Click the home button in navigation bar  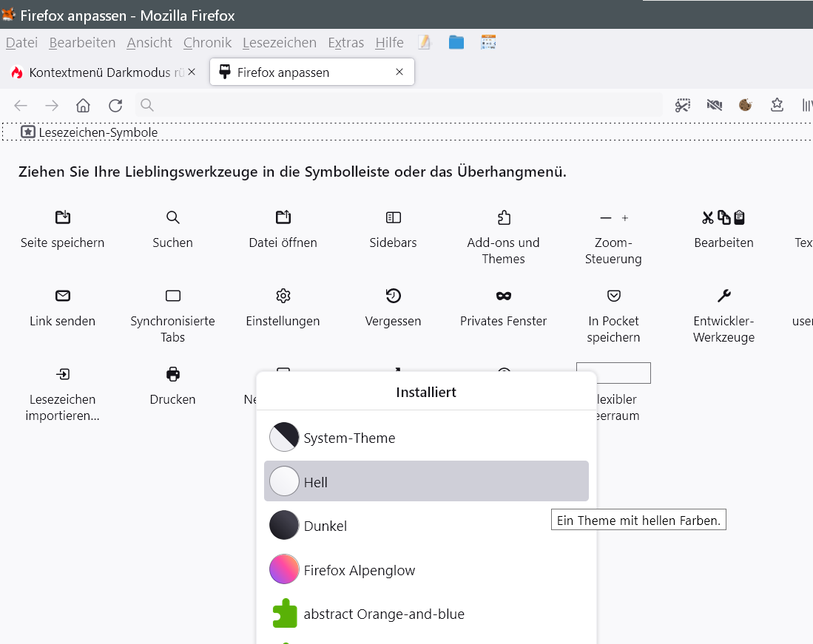pyautogui.click(x=83, y=106)
